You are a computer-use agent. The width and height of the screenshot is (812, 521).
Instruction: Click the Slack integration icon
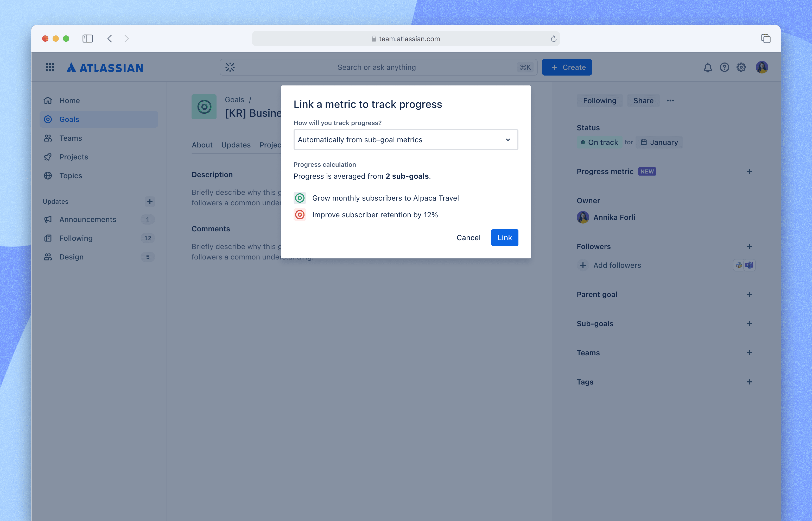[739, 265]
